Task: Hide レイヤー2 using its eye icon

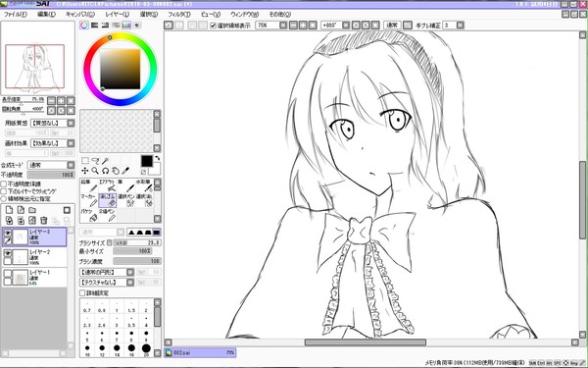Action: [8, 253]
